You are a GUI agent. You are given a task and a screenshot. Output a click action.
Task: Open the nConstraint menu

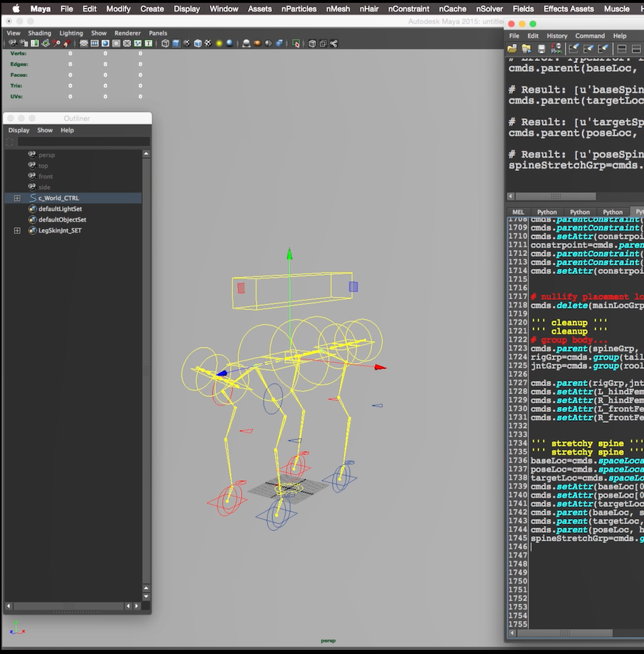pyautogui.click(x=409, y=8)
